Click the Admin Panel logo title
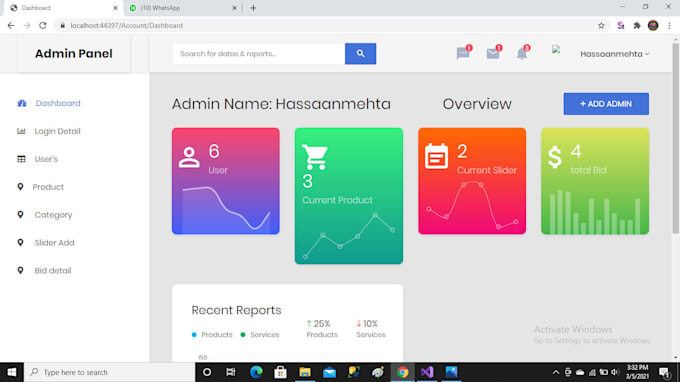This screenshot has height=382, width=680. point(74,54)
